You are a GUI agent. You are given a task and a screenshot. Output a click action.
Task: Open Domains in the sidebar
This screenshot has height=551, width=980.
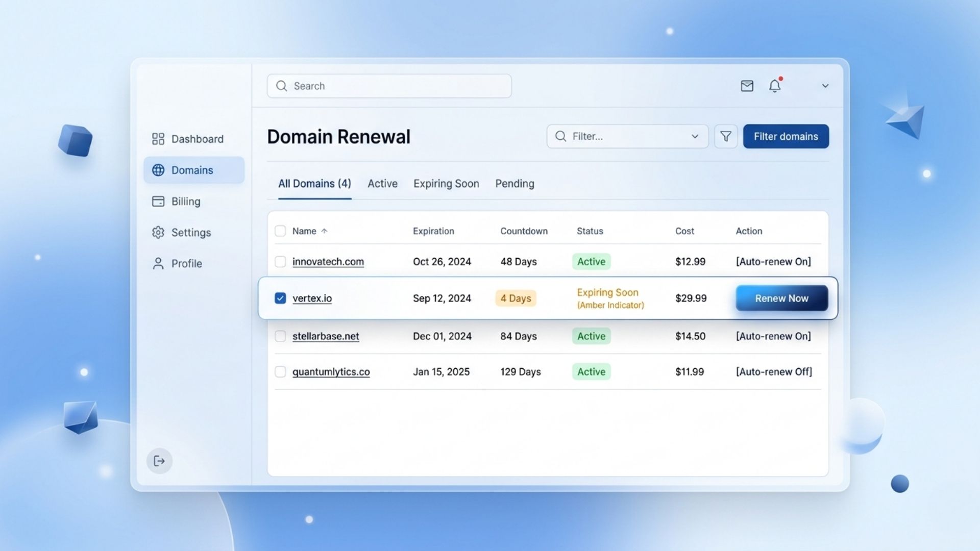(x=194, y=170)
